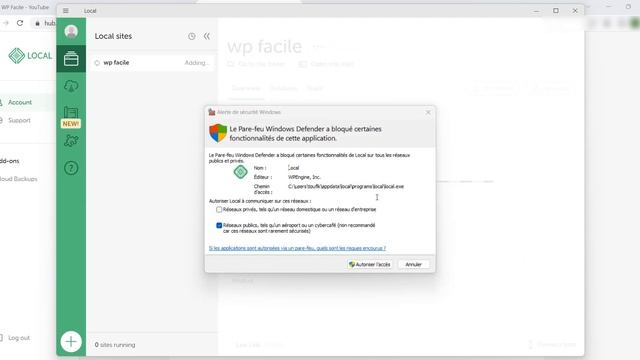This screenshot has height=360, width=640.
Task: Click the local.exe path text
Action: click(346, 187)
